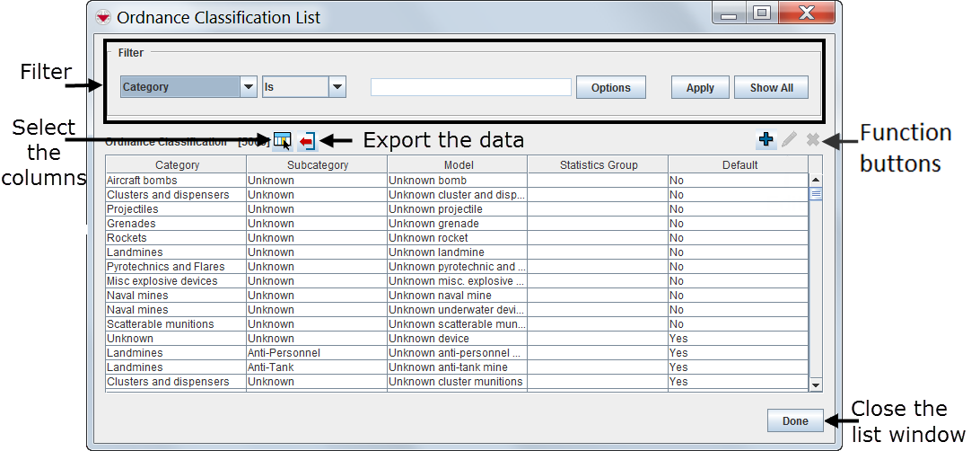This screenshot has height=451, width=980.
Task: Sort by the Category column header
Action: [x=177, y=165]
